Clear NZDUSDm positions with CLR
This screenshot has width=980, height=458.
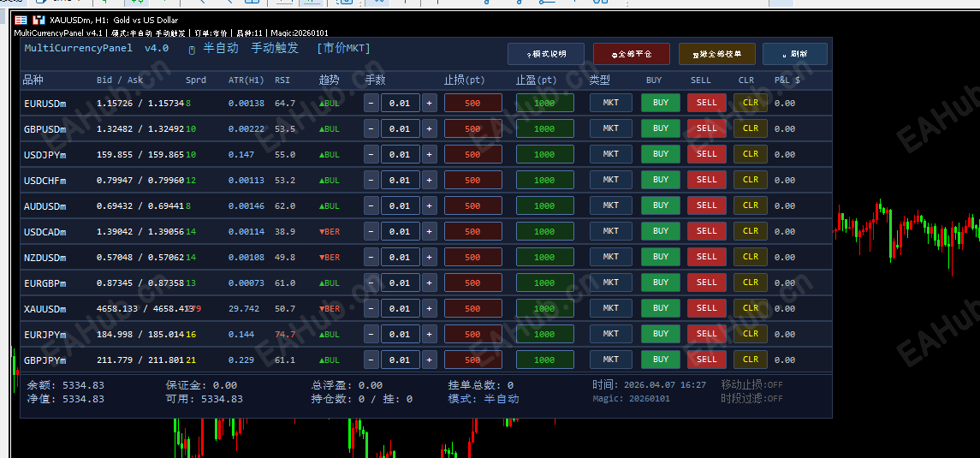coord(750,256)
